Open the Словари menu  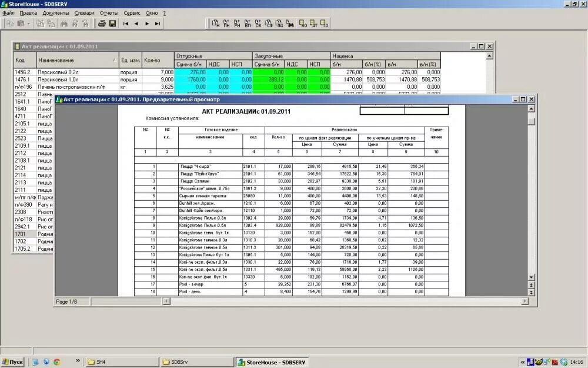pos(84,13)
